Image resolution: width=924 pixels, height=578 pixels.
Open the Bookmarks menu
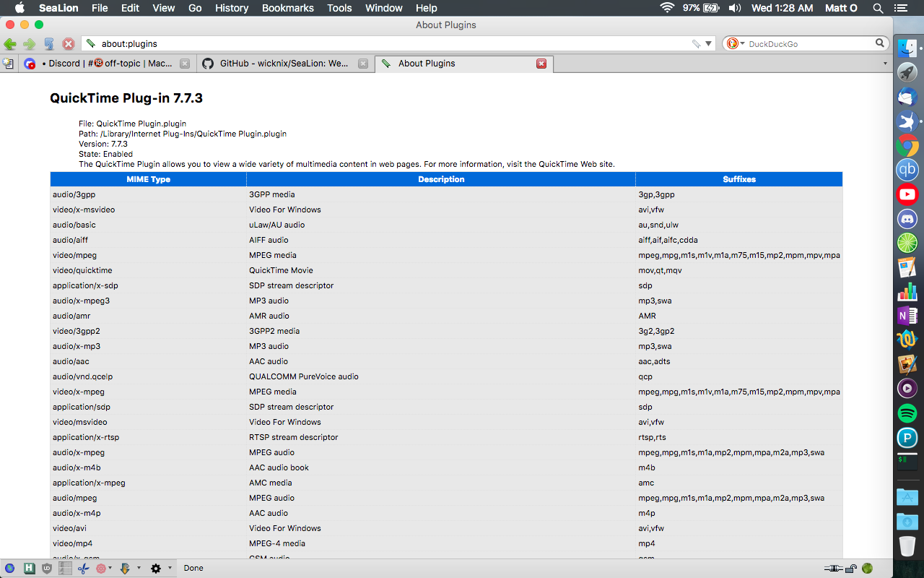[x=288, y=8]
